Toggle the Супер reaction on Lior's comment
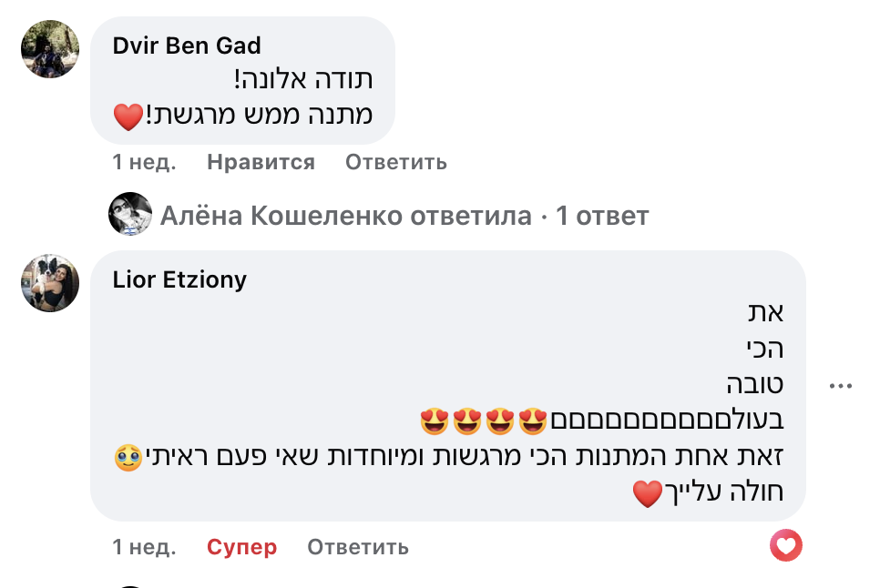Screen dimensions: 880x588 [x=241, y=547]
